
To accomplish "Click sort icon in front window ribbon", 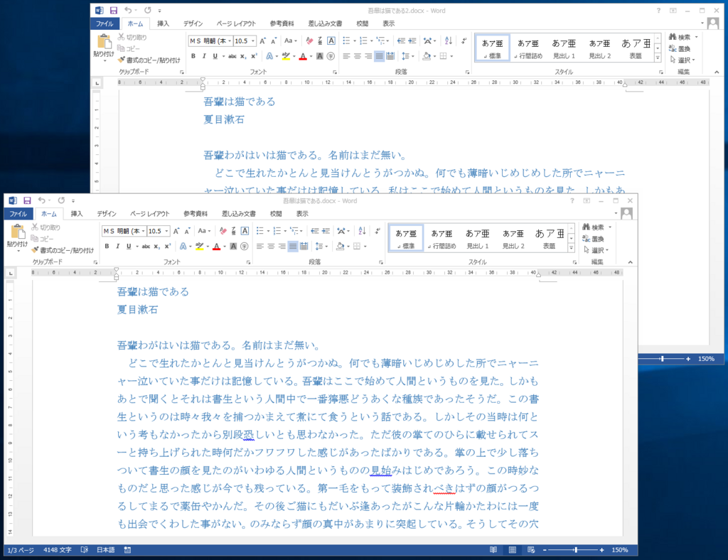I will tap(362, 231).
